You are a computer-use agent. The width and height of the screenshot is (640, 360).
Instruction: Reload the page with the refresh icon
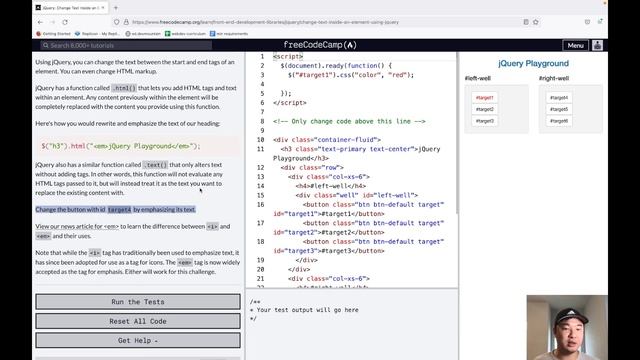[65, 22]
